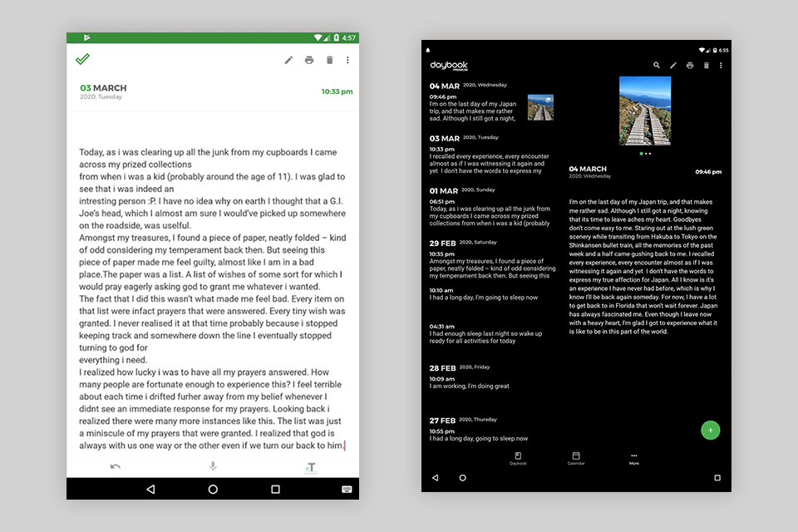The image size is (798, 532).
Task: Tap the text formatting T icon
Action: coord(310,467)
